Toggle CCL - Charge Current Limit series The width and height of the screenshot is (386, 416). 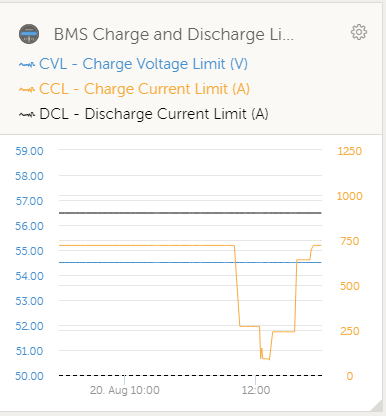144,89
